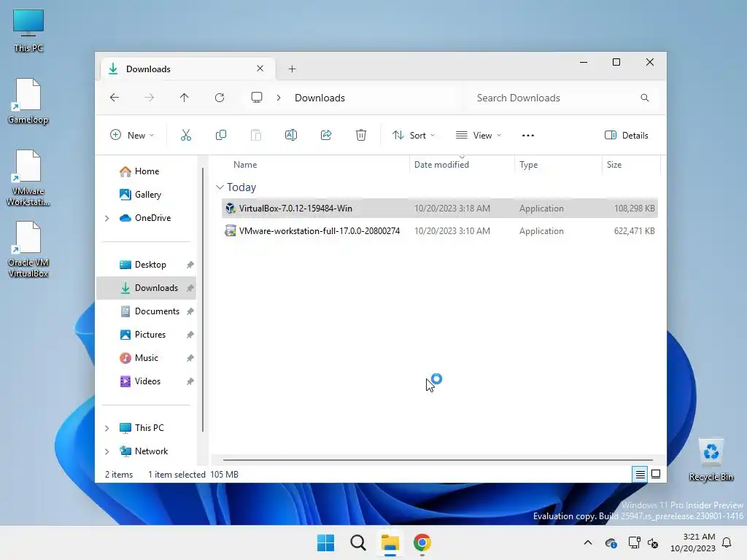Screen dimensions: 747x560
Task: Select VirtualBox-7.0.12-159484-Win file
Action: click(440, 208)
